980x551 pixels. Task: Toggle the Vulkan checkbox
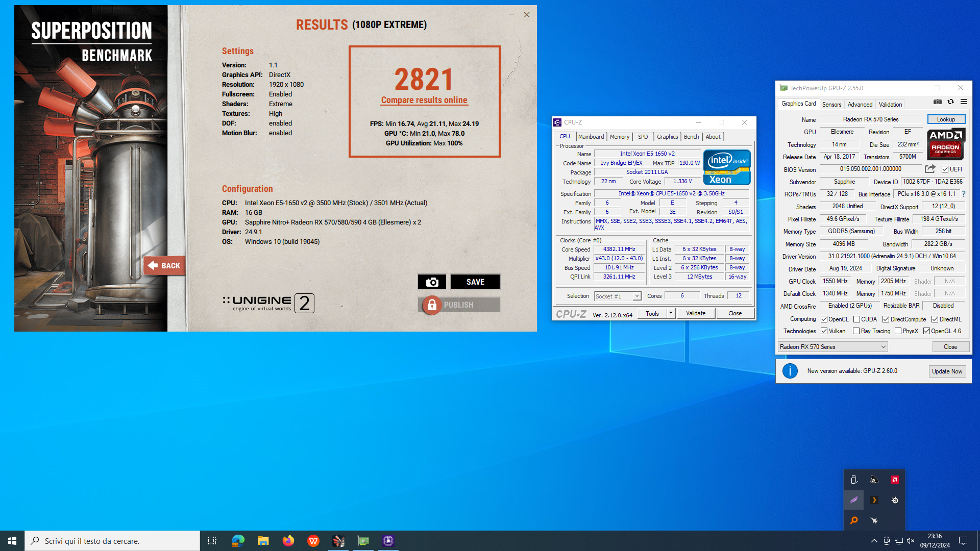824,331
